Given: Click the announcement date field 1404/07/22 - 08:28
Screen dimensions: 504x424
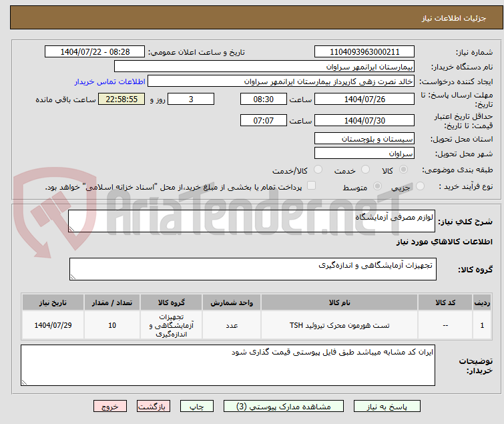Looking at the screenshot, I should click(95, 52).
